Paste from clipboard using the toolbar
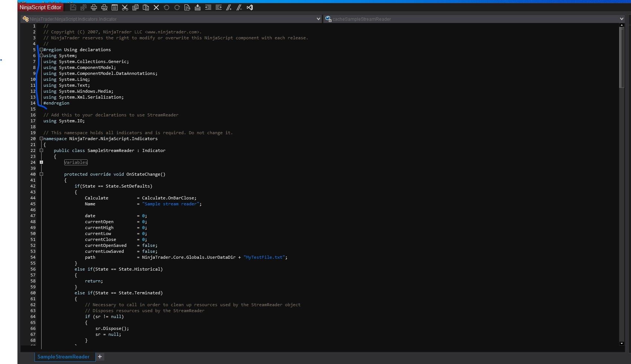631x364 pixels. tap(146, 7)
